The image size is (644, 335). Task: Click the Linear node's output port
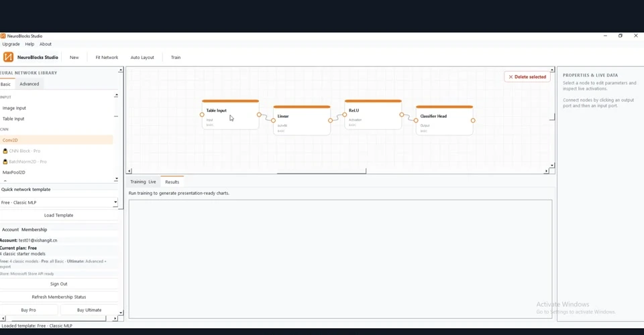tap(330, 121)
